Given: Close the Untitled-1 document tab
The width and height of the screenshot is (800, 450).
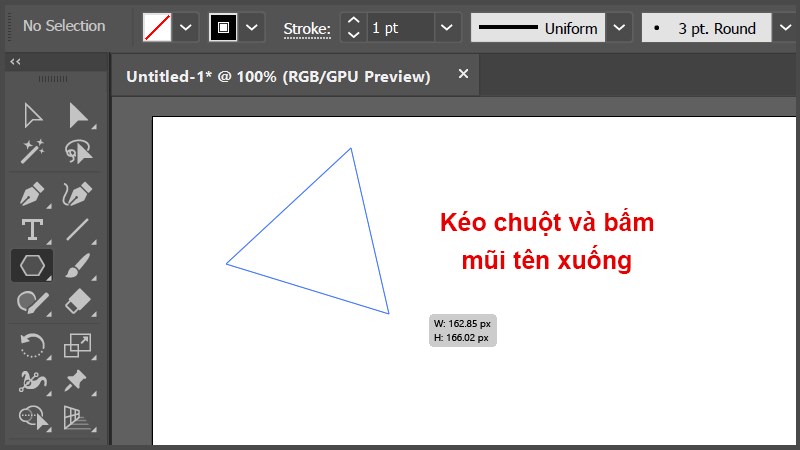Looking at the screenshot, I should (463, 74).
